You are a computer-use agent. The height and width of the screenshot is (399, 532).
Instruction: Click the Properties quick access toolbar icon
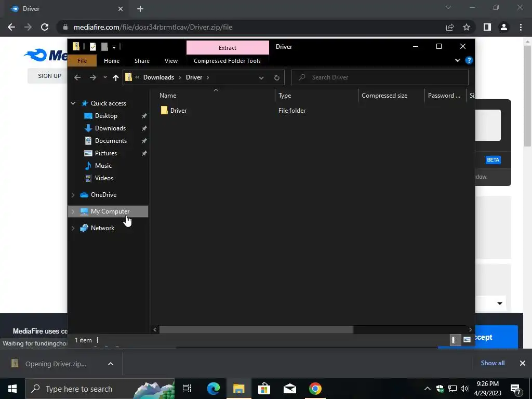click(92, 46)
